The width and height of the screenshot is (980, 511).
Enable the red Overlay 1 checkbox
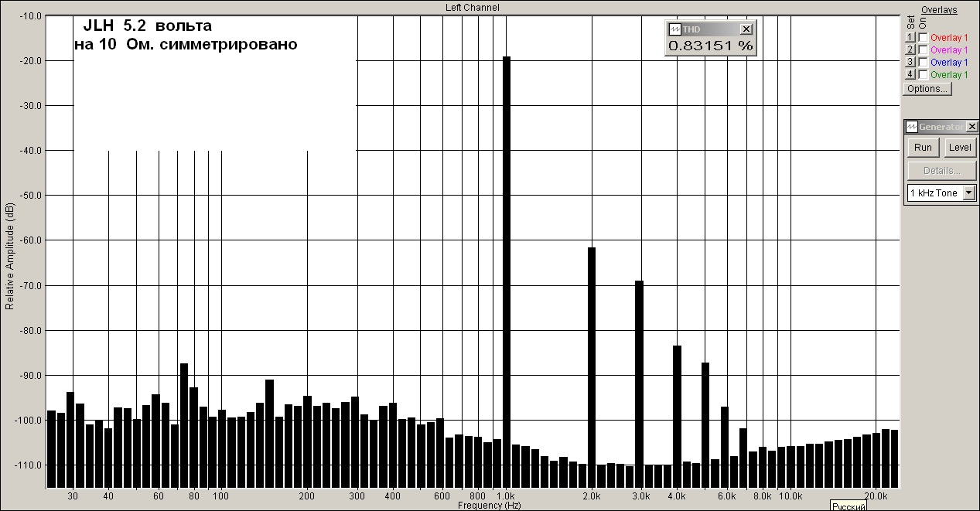tap(923, 38)
